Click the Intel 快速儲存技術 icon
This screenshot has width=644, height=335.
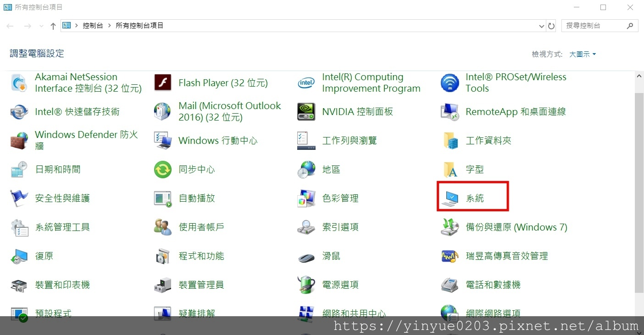(x=19, y=112)
